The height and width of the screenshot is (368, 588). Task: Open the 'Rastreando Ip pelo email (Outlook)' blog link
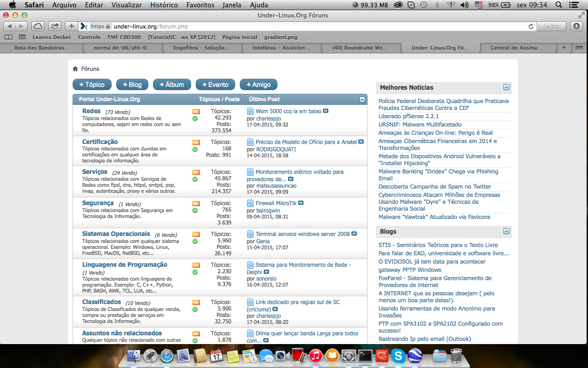coord(425,339)
